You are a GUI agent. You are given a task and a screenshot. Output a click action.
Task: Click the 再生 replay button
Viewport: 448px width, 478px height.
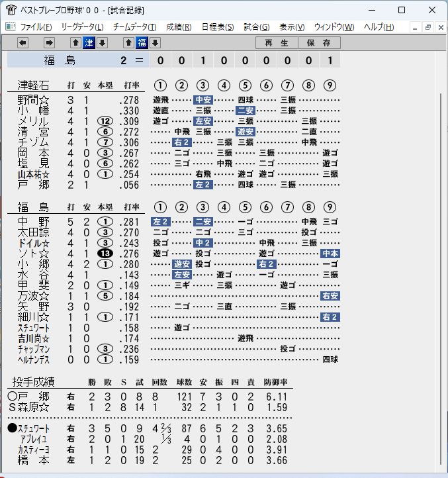(x=277, y=43)
